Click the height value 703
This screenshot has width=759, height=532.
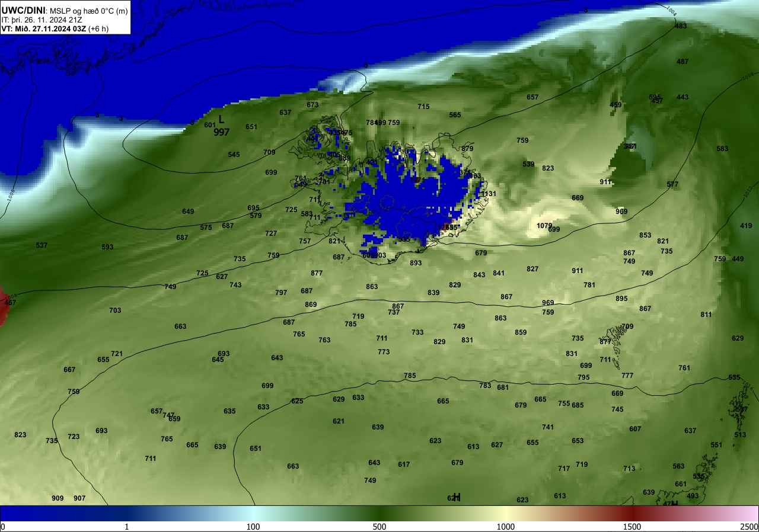coord(115,310)
